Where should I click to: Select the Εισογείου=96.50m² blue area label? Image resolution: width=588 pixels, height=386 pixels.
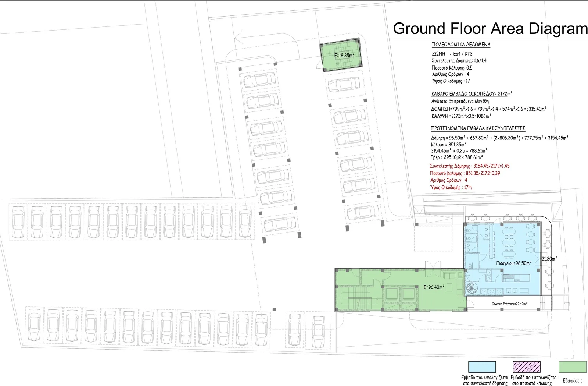pyautogui.click(x=514, y=263)
